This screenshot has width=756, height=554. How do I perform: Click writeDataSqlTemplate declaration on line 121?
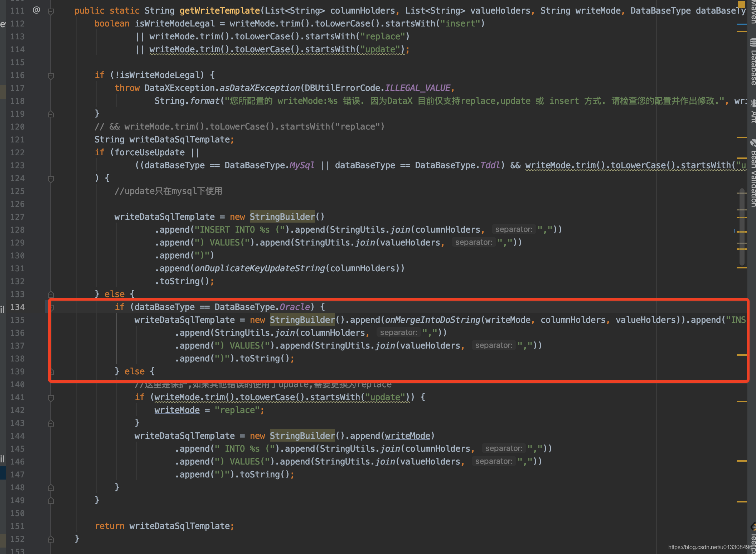[164, 140]
